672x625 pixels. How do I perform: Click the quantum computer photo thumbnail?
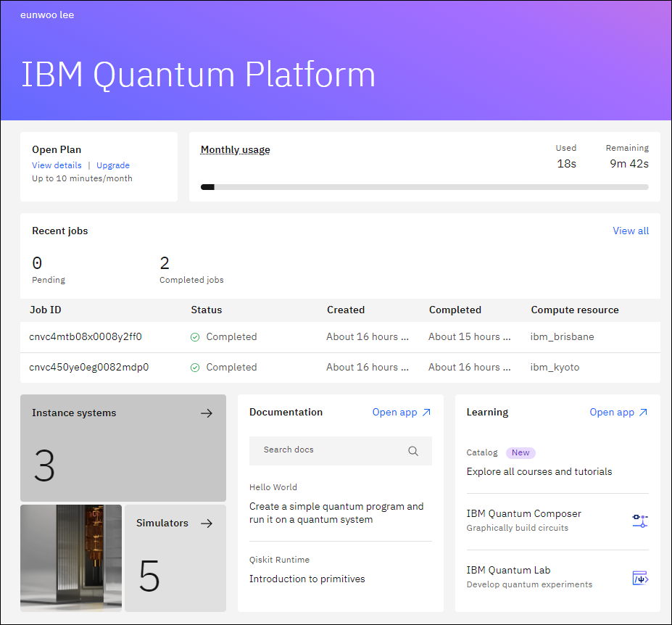pyautogui.click(x=71, y=558)
